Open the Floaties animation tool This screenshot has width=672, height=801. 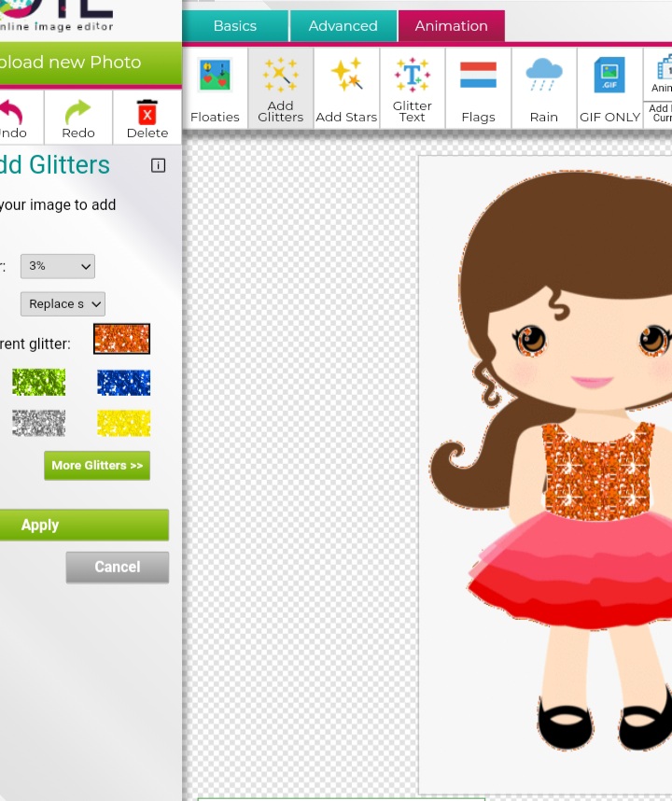coord(215,89)
